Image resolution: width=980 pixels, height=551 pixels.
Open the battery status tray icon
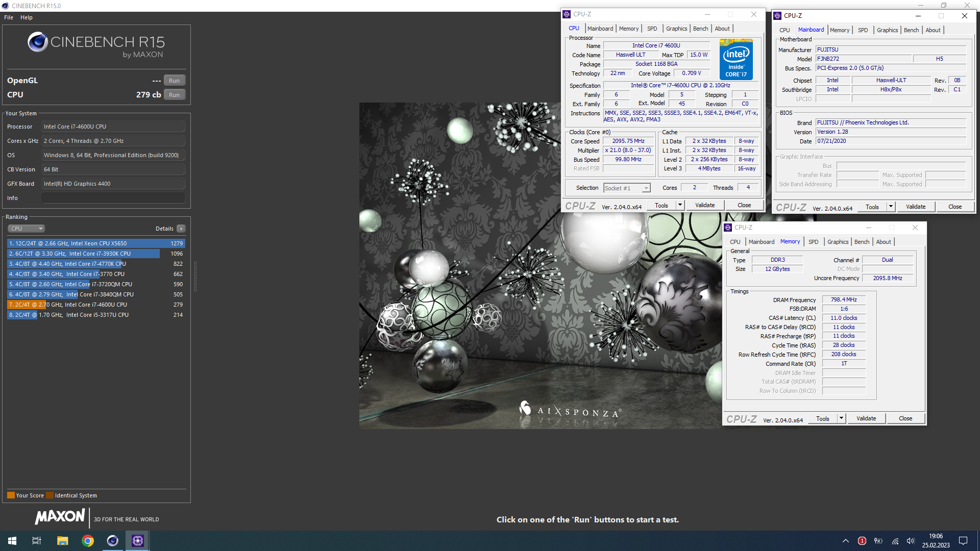click(878, 541)
